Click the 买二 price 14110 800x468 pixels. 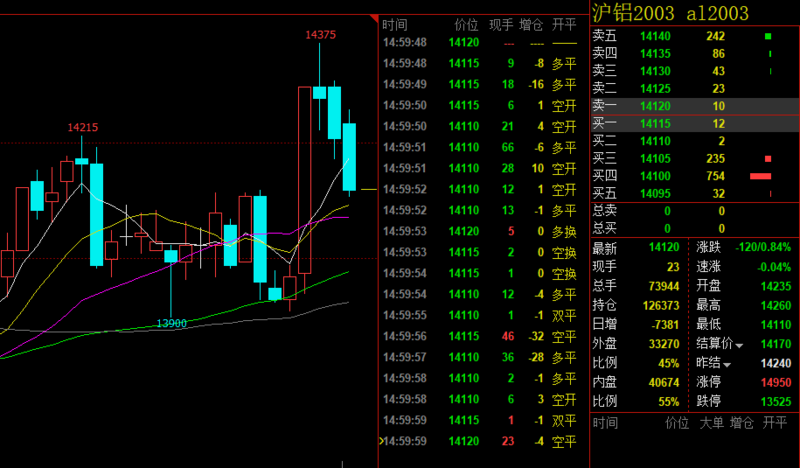[x=655, y=141]
